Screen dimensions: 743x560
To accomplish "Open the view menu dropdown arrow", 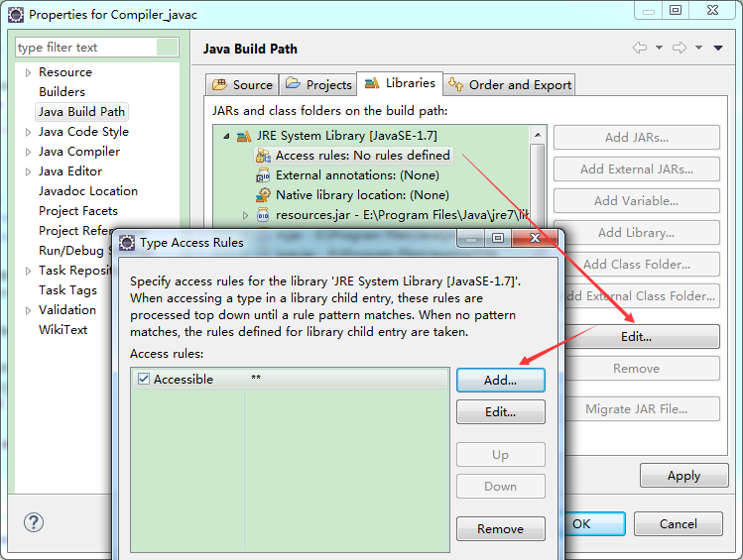I will point(718,48).
